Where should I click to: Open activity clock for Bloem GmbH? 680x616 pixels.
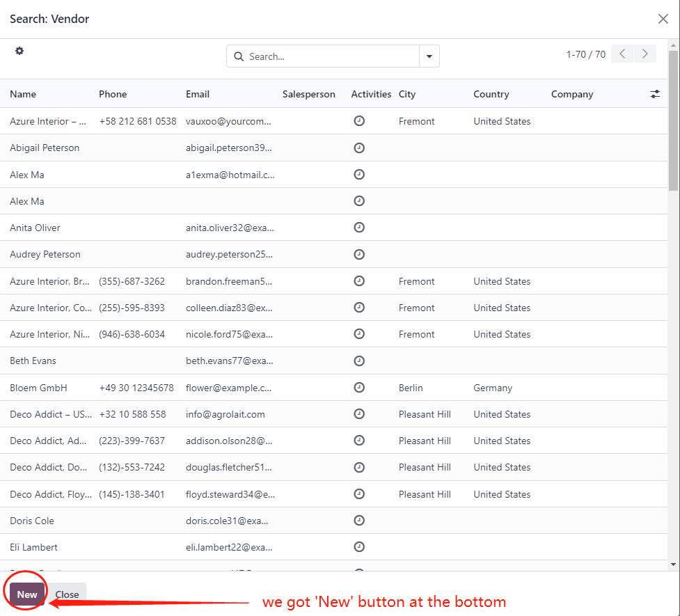359,388
